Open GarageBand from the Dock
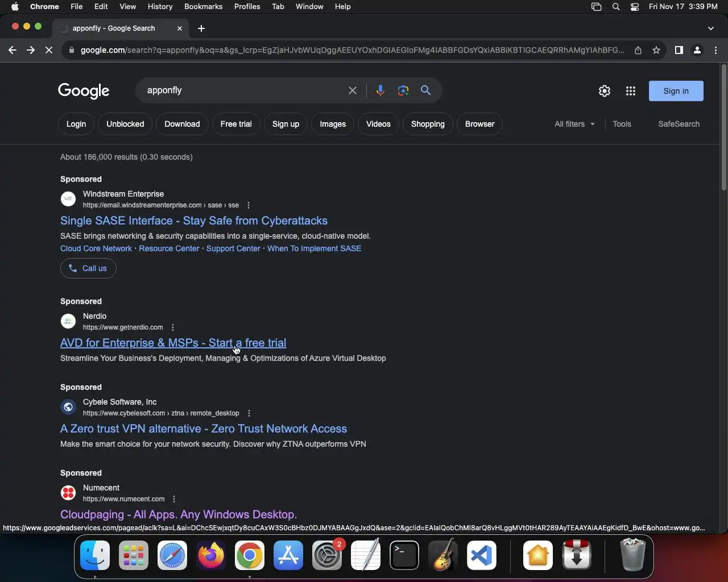The image size is (728, 582). (443, 555)
